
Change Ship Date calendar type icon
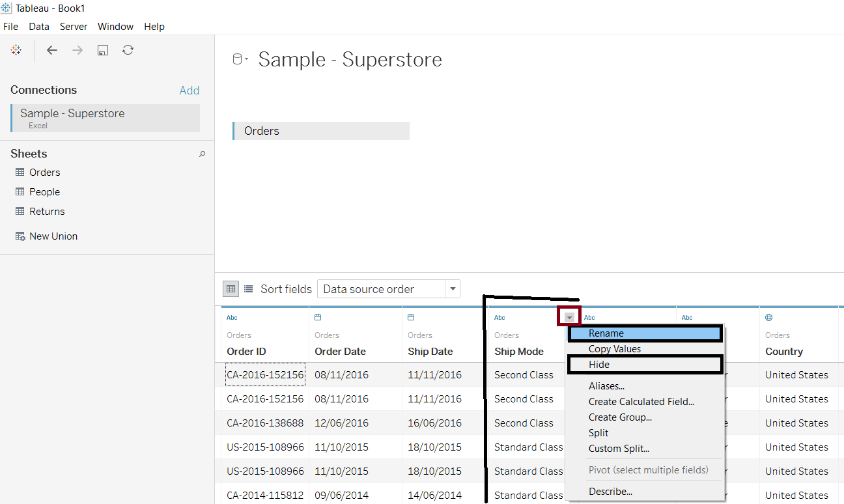tap(411, 318)
